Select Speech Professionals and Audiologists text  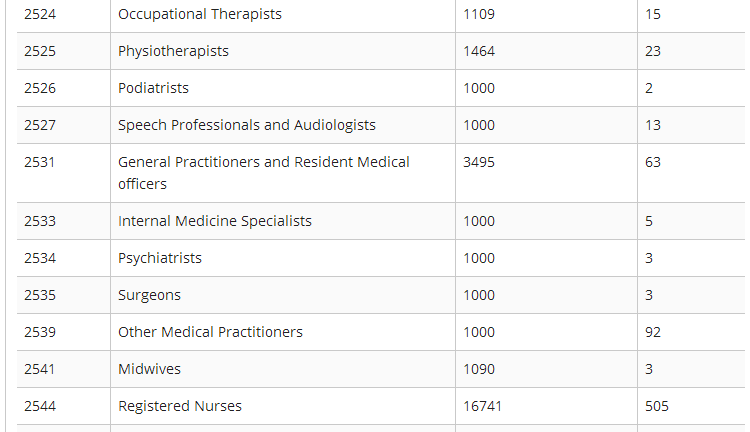[247, 125]
